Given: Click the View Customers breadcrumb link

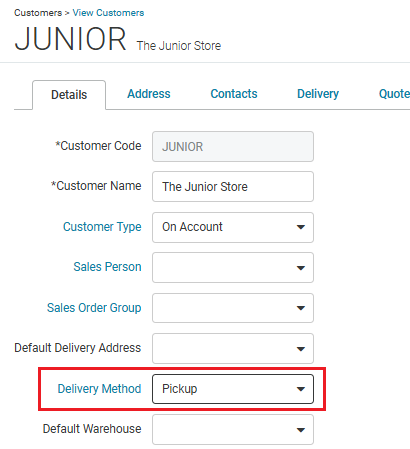Looking at the screenshot, I should click(x=108, y=13).
